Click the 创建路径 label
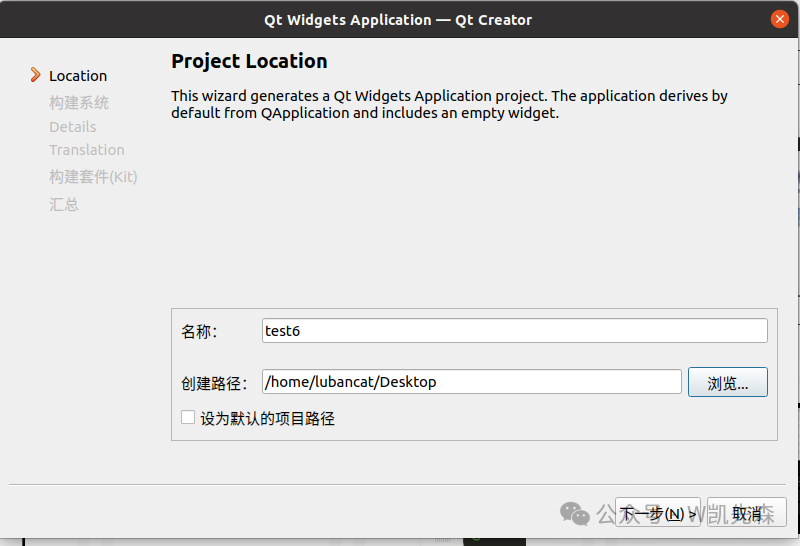Screen dimensions: 800x546 pos(214,382)
